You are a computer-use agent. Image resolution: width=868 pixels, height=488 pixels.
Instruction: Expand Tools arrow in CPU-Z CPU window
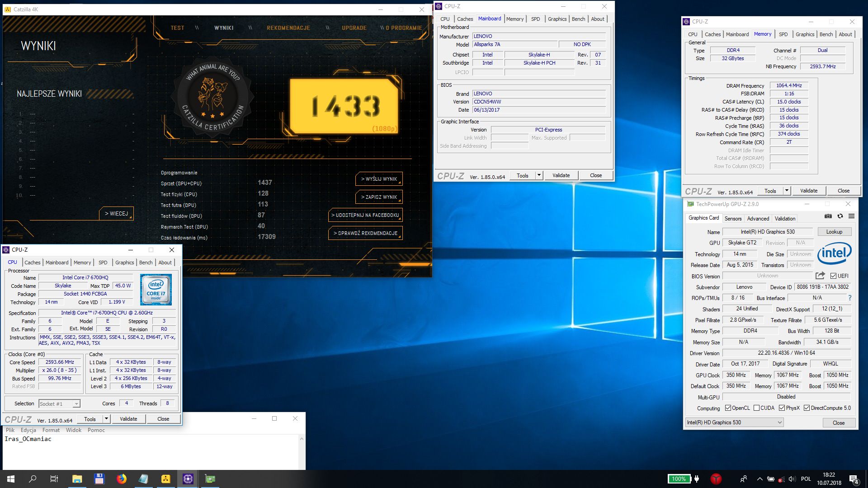pos(106,419)
